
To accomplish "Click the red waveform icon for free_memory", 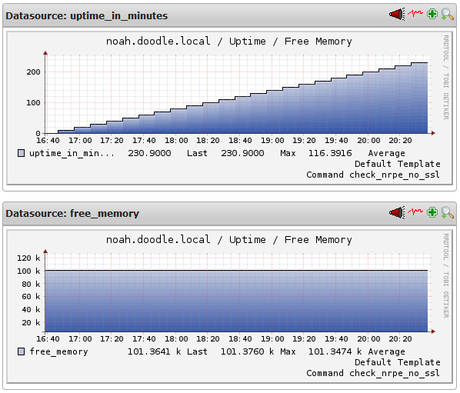I will point(415,211).
